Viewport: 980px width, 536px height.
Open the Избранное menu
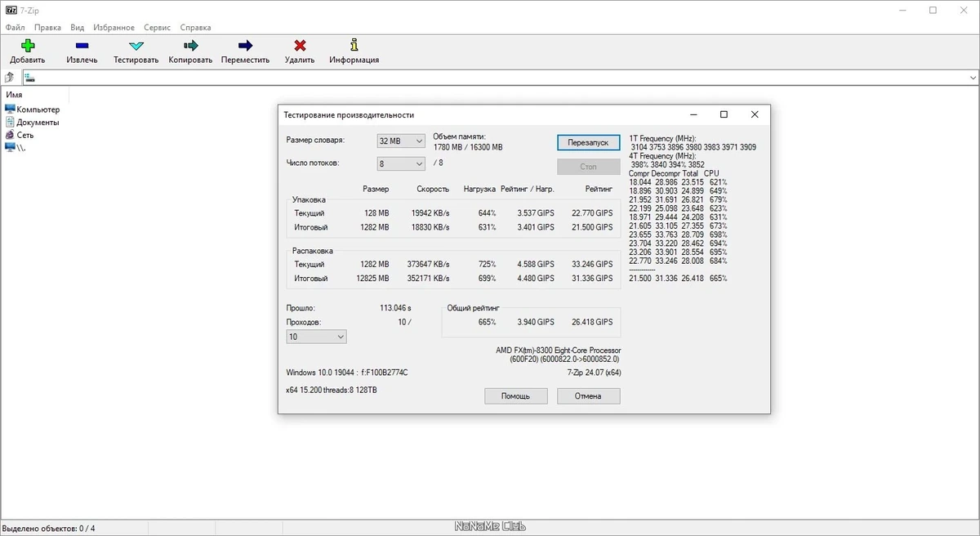click(x=114, y=27)
